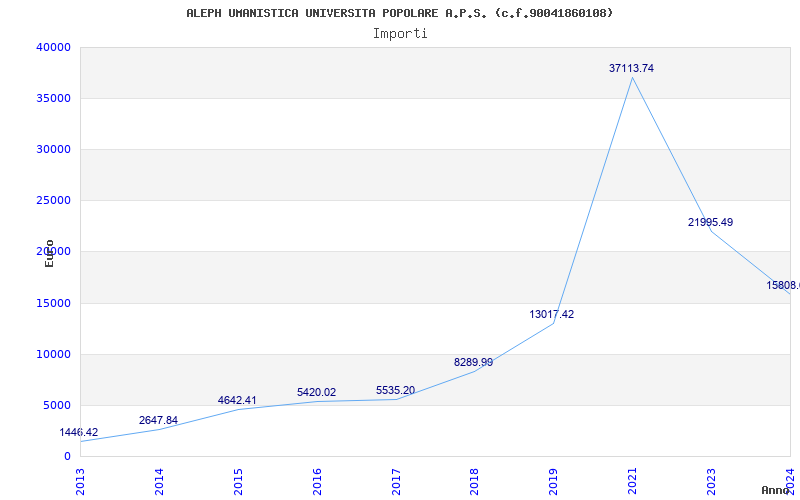Click the 13017.42 data label
This screenshot has width=800, height=500.
tap(552, 314)
